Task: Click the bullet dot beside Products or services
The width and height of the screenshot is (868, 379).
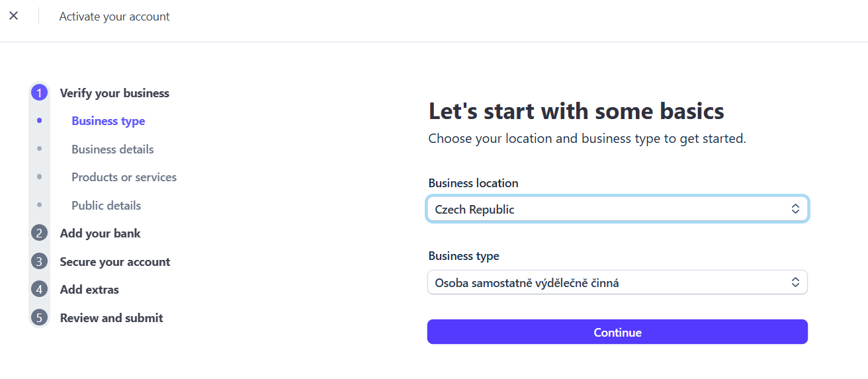Action: (40, 177)
